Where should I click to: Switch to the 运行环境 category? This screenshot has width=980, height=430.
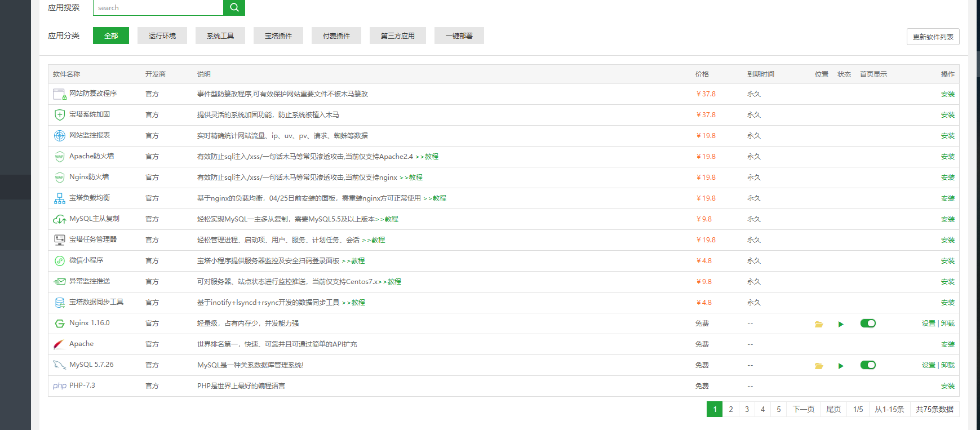(162, 36)
